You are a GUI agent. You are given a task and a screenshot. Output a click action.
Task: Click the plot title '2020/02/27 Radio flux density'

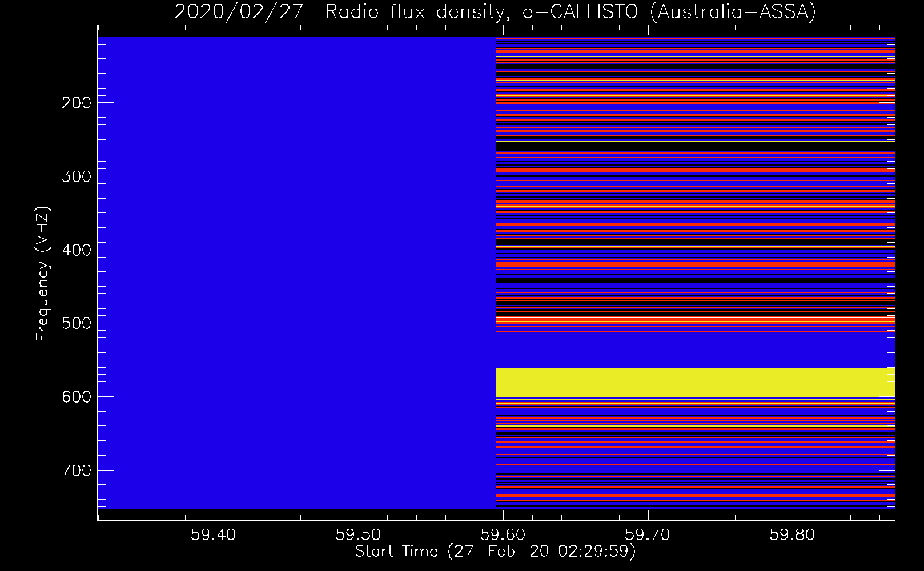[x=495, y=11]
